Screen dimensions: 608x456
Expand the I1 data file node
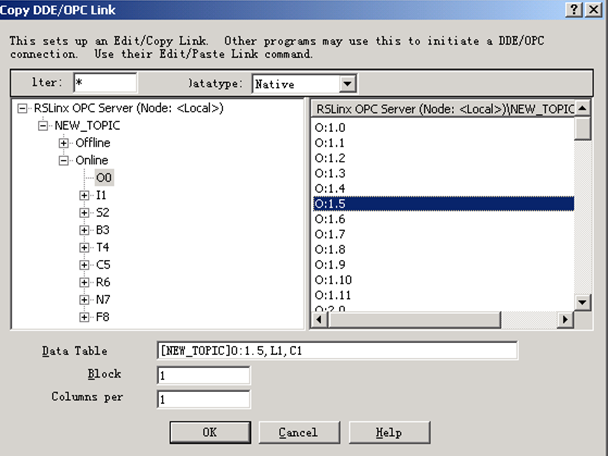tap(85, 196)
